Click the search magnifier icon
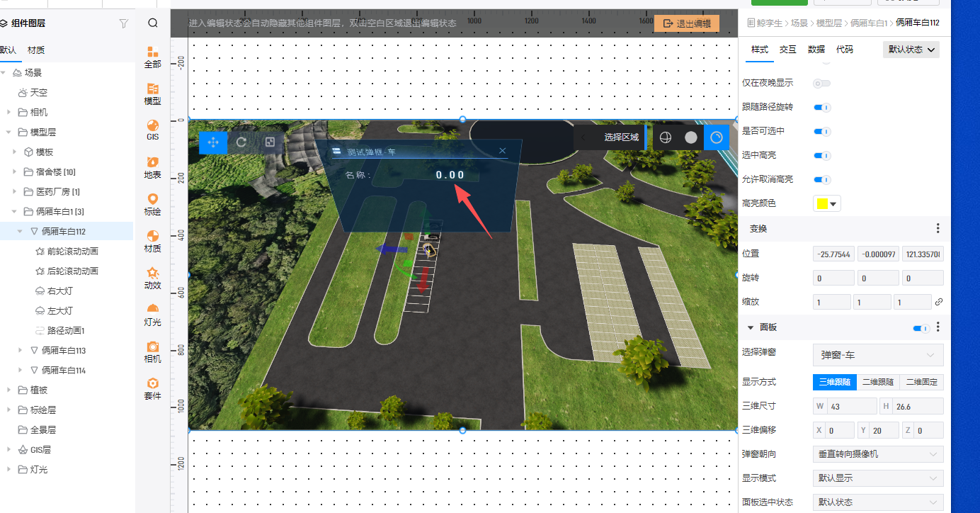This screenshot has height=513, width=980. [x=153, y=23]
